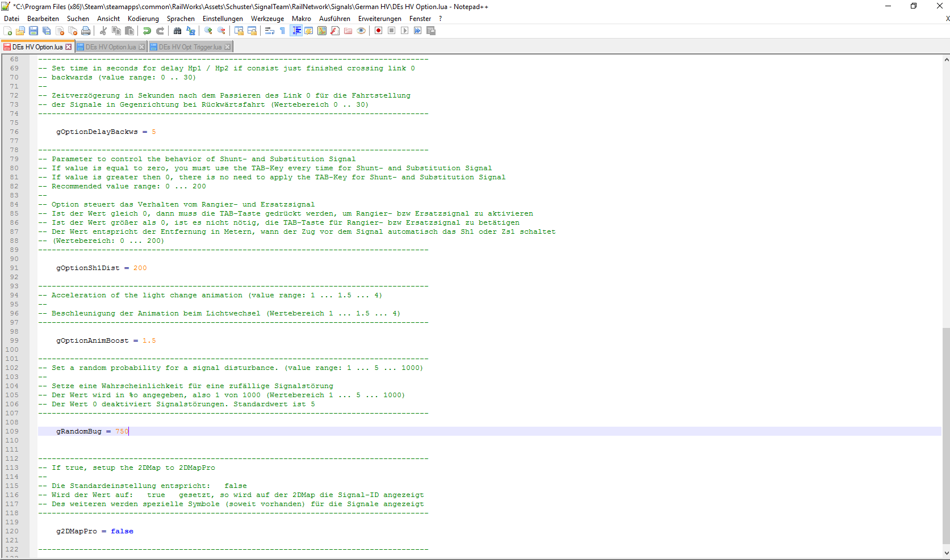This screenshot has width=950, height=560.
Task: Switch to the DEs HV Opt Trigger.lua tab
Action: tap(190, 47)
